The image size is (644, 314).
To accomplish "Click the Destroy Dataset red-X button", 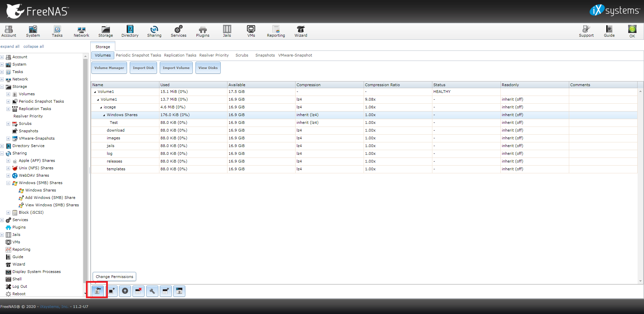I will pos(139,291).
